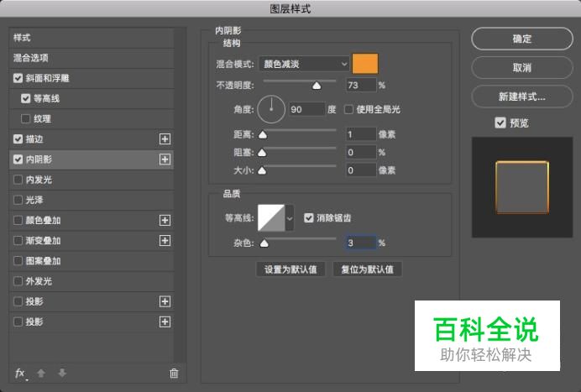Screen dimensions: 581x392
Task: Click plus icon on the second 投影 row
Action: [x=165, y=321]
